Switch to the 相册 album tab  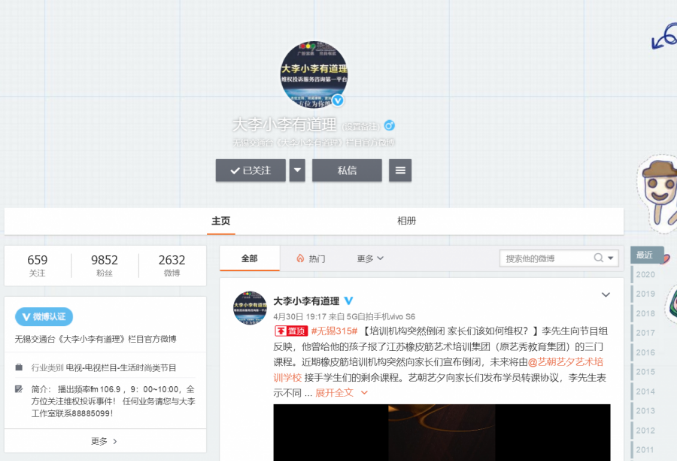tap(406, 221)
